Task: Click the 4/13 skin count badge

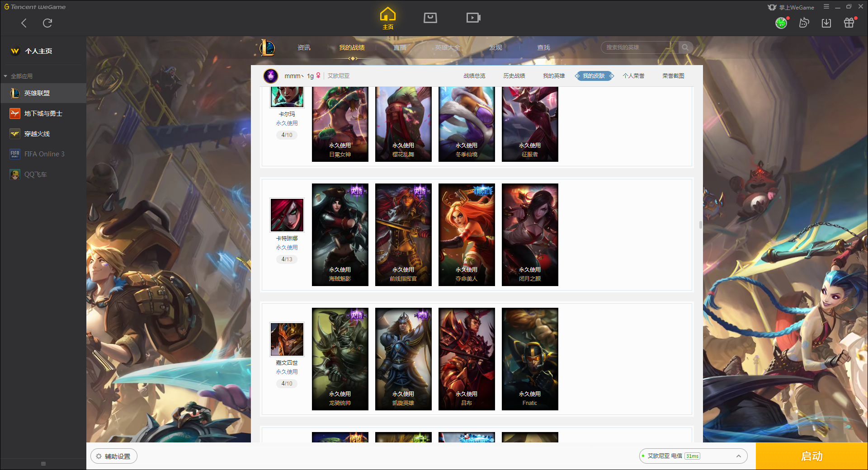Action: point(287,259)
